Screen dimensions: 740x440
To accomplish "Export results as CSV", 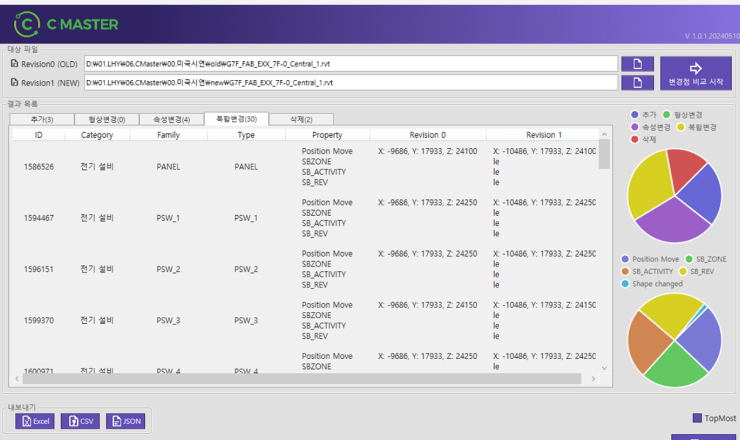I will (x=80, y=421).
